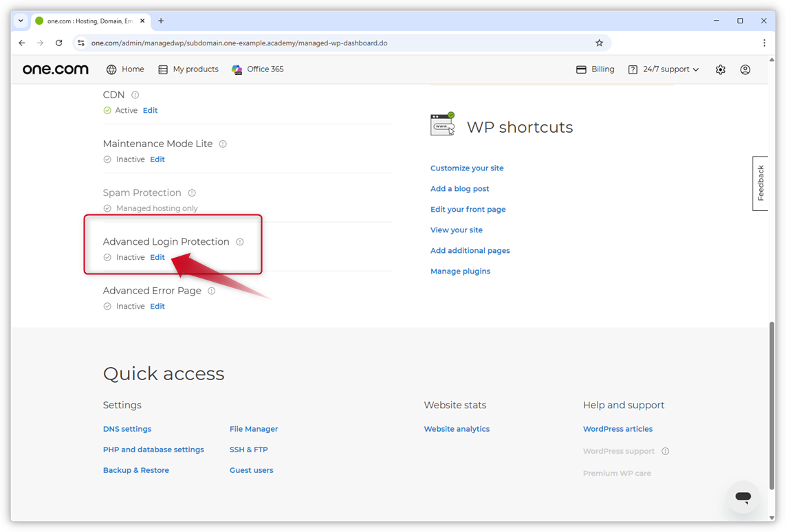The width and height of the screenshot is (786, 532).
Task: Click info icon next to Advanced Error Page
Action: pyautogui.click(x=212, y=291)
